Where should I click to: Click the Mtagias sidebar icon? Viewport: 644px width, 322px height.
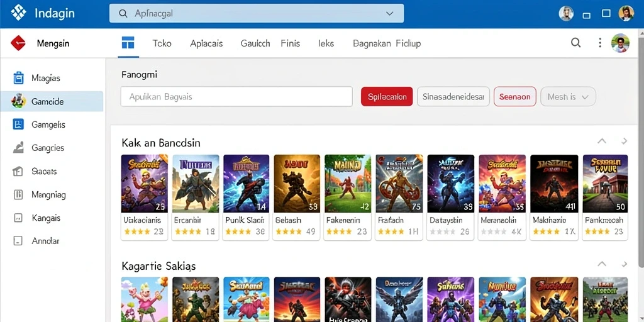(x=18, y=77)
